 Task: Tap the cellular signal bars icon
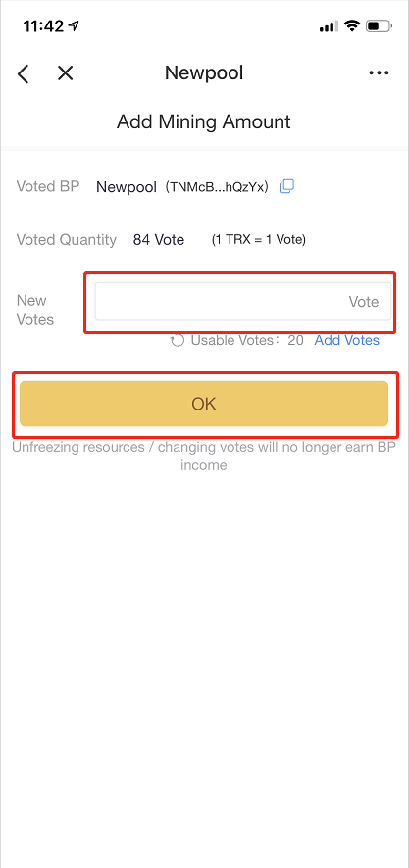(x=329, y=26)
